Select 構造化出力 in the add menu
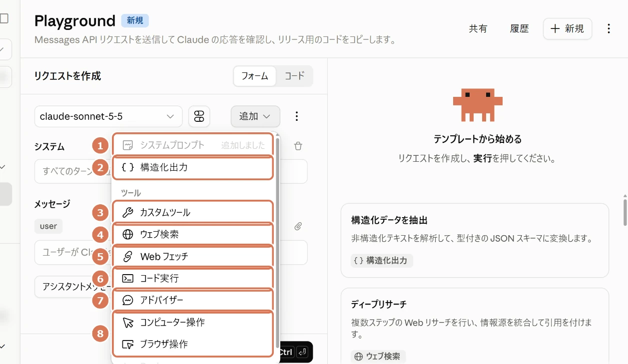 point(193,167)
